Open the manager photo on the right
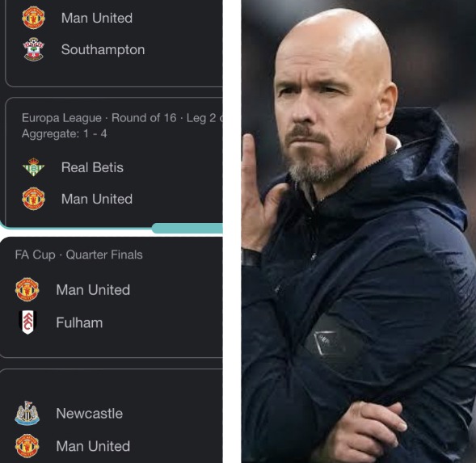This screenshot has height=463, width=476. click(359, 231)
